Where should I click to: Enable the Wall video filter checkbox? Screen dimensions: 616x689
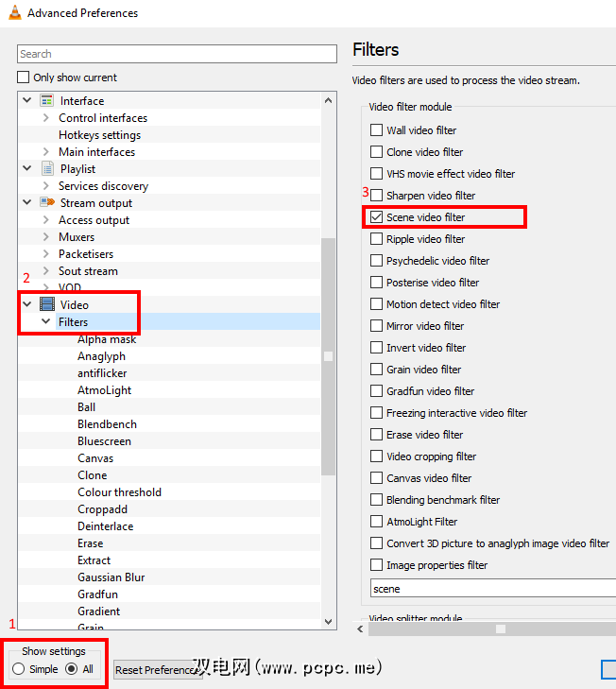coord(377,130)
